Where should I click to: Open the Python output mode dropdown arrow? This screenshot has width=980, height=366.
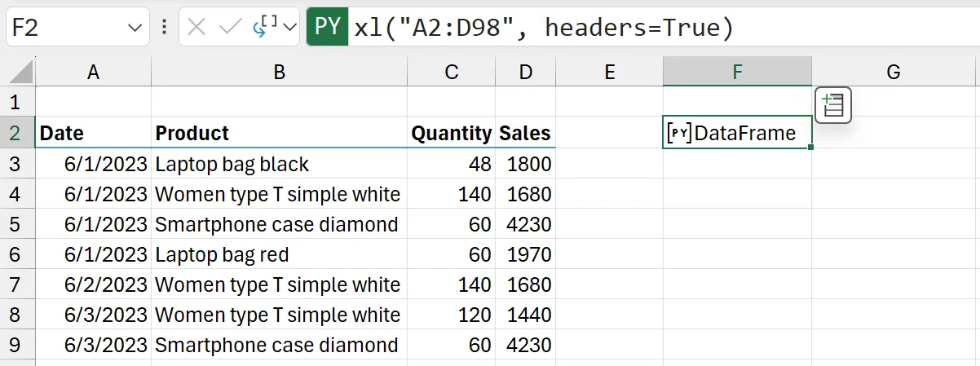point(289,29)
